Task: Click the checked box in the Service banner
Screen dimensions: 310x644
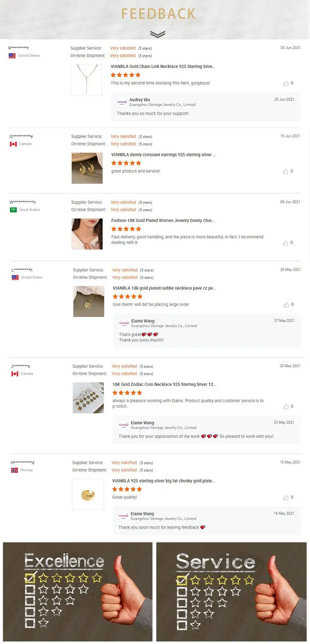Action: click(x=182, y=579)
